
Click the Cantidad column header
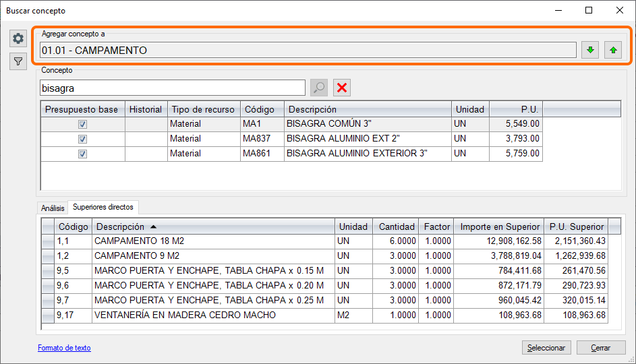pos(395,226)
